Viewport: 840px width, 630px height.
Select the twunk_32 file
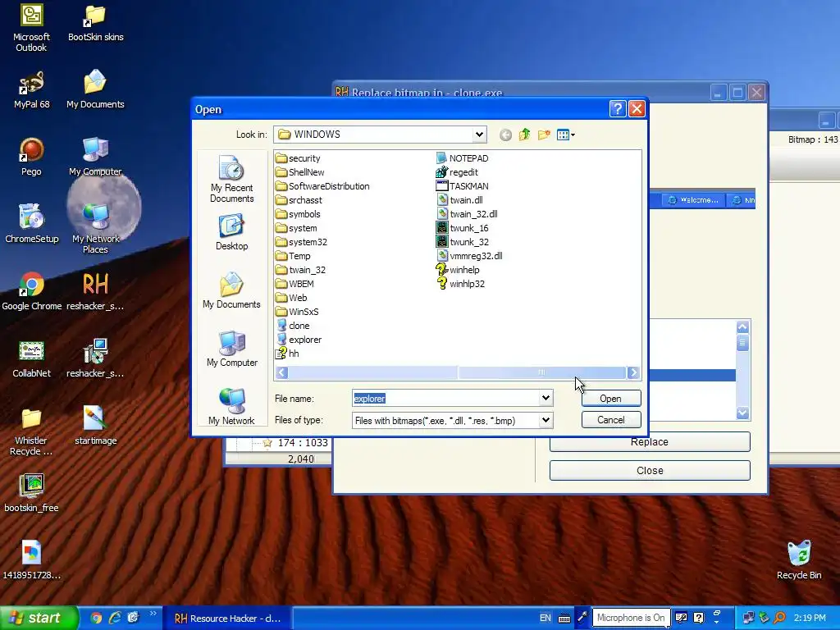coord(463,242)
